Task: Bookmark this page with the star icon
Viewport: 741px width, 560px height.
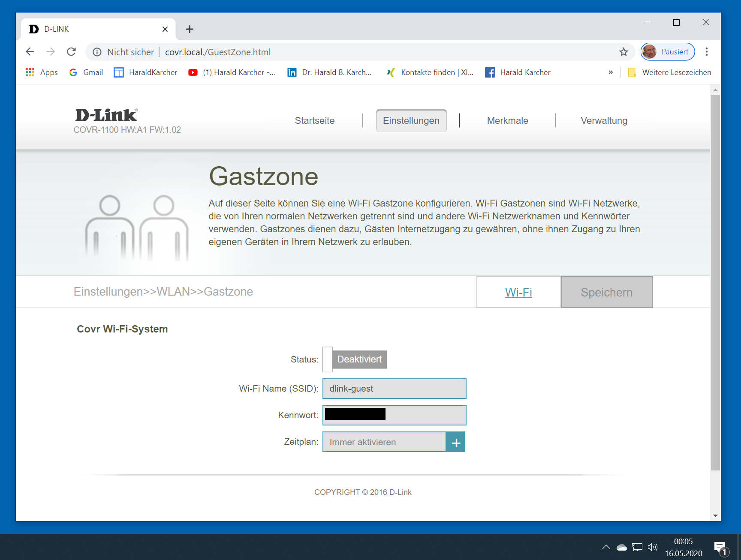Action: pos(624,52)
